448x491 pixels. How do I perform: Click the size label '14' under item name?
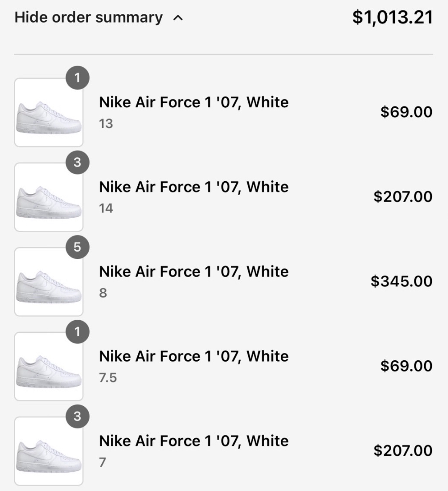(x=106, y=209)
